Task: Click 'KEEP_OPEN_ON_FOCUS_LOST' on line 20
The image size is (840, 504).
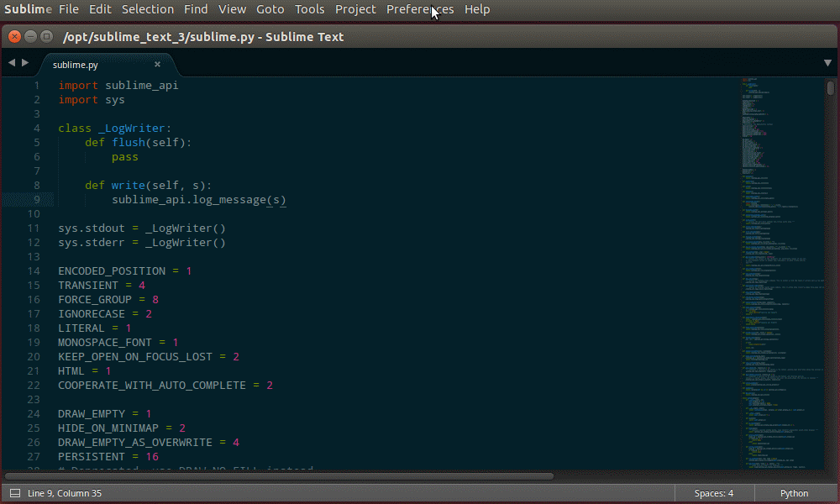Action: pos(135,357)
